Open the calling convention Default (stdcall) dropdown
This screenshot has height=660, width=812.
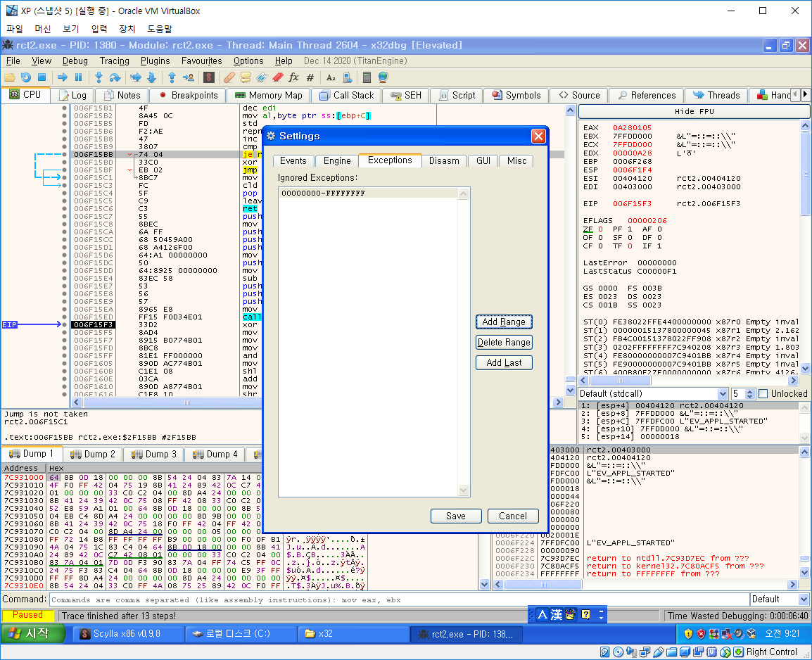pos(653,394)
